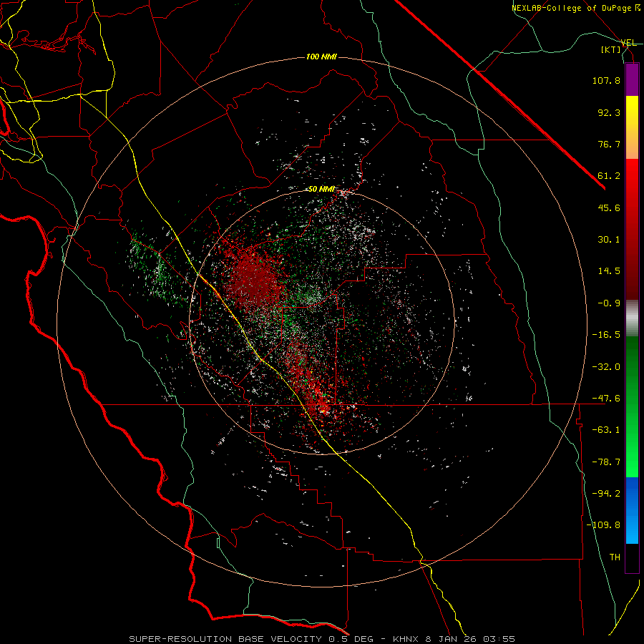The image size is (644, 644).
Task: Click the -47.6 velocity scale value
Action: pyautogui.click(x=606, y=399)
